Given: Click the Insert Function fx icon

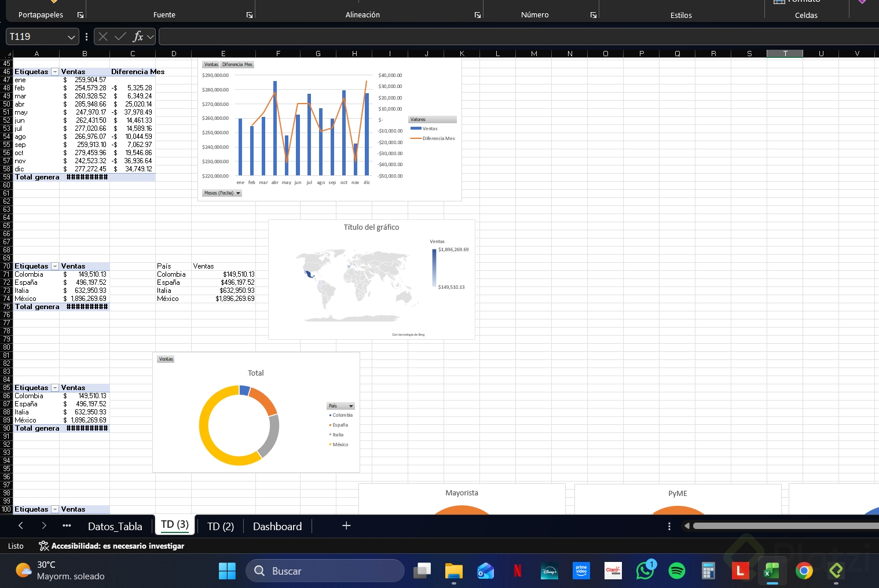Looking at the screenshot, I should point(138,36).
